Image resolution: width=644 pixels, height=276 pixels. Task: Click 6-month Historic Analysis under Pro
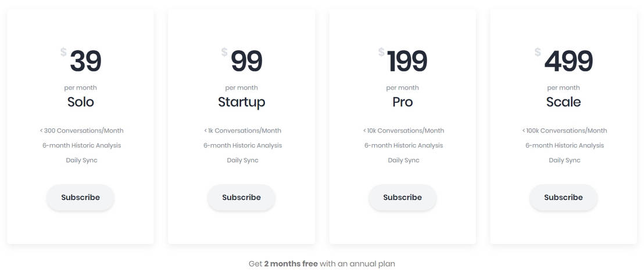point(403,145)
